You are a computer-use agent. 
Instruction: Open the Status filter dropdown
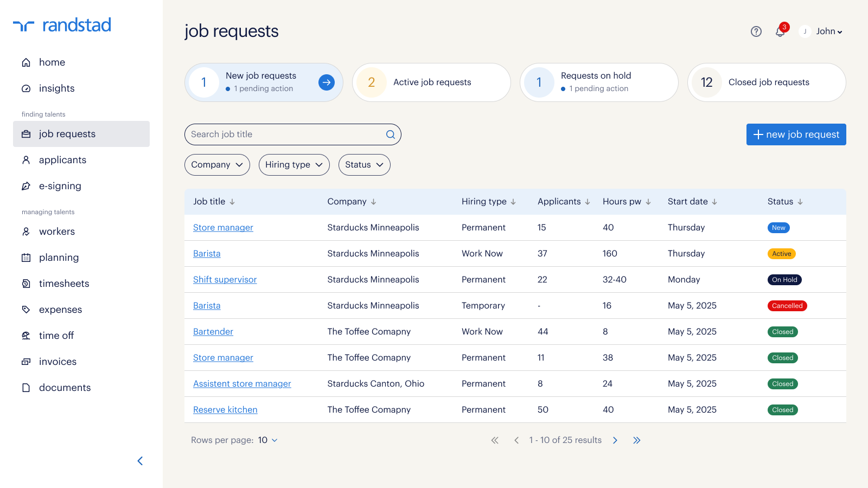pos(365,165)
